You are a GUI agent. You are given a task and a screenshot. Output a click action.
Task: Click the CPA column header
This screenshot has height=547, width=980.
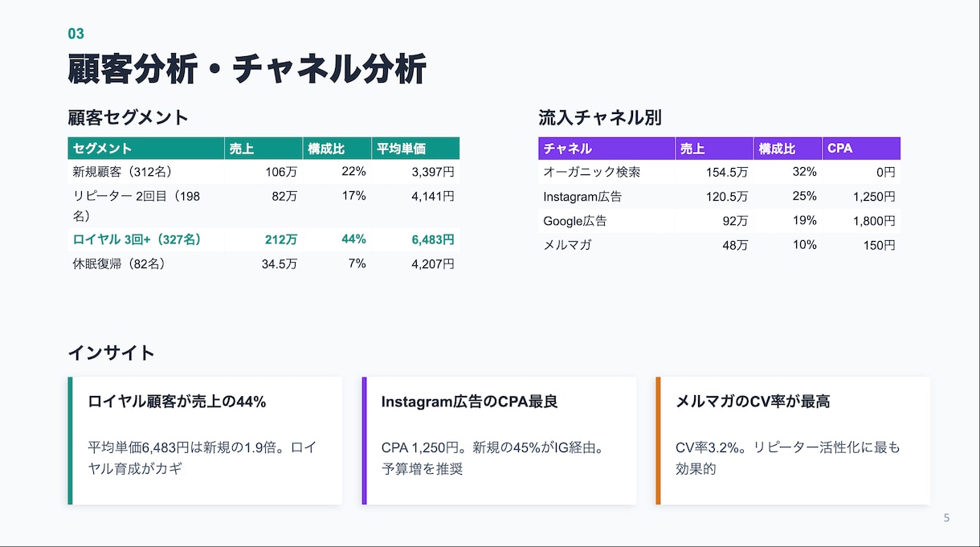point(861,149)
